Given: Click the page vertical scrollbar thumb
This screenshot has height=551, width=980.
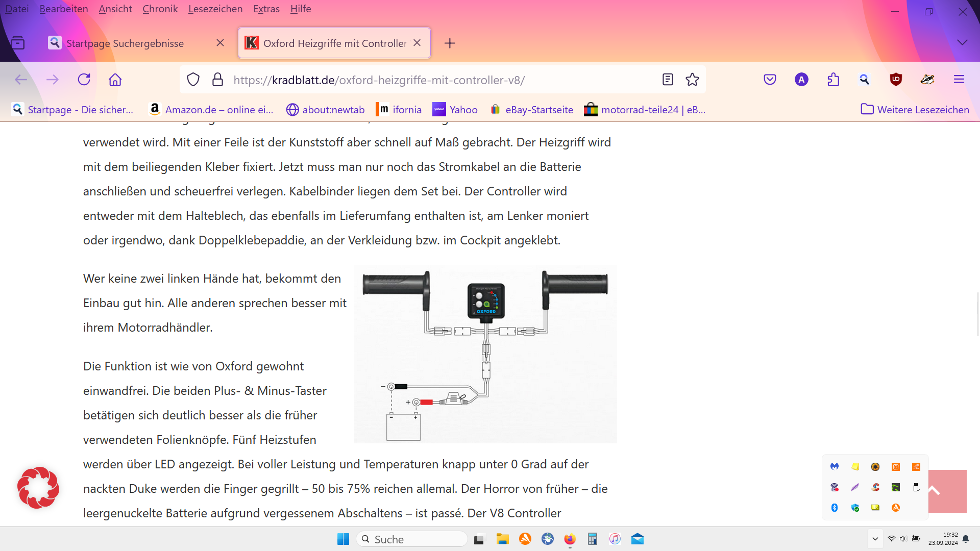Looking at the screenshot, I should point(978,314).
